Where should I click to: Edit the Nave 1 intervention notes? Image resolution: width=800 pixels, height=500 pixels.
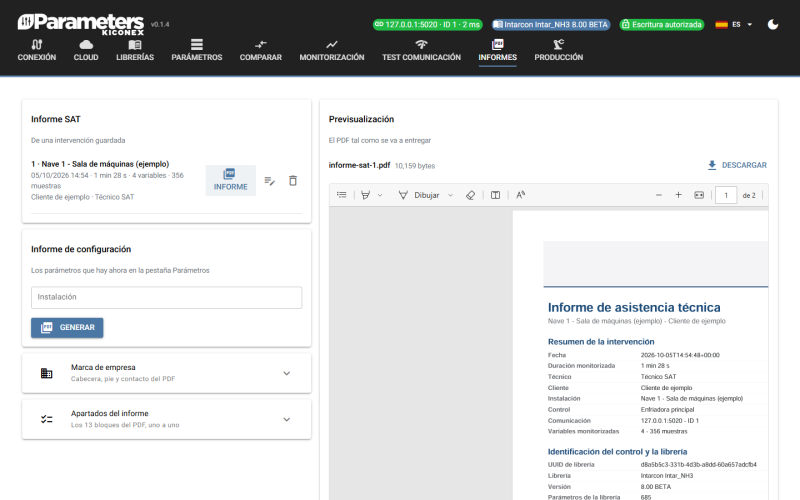point(270,181)
